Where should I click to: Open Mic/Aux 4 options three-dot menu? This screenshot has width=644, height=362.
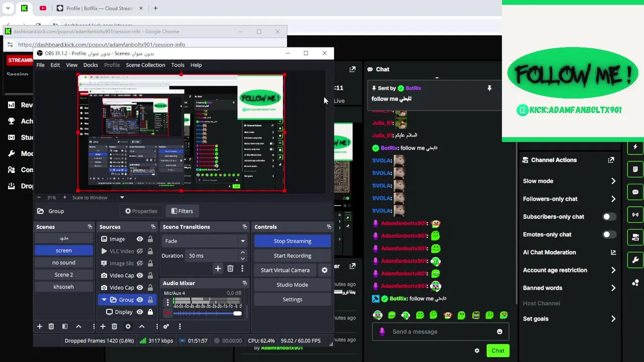coord(168,303)
